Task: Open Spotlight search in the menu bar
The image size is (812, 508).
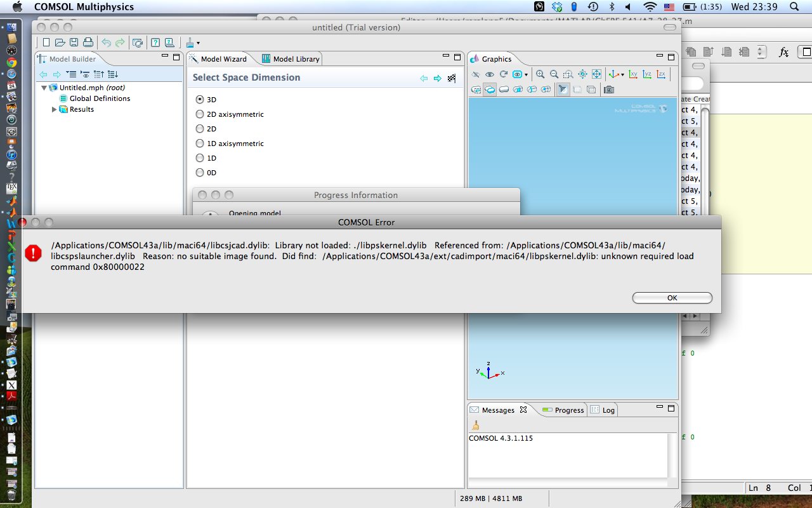Action: (794, 7)
